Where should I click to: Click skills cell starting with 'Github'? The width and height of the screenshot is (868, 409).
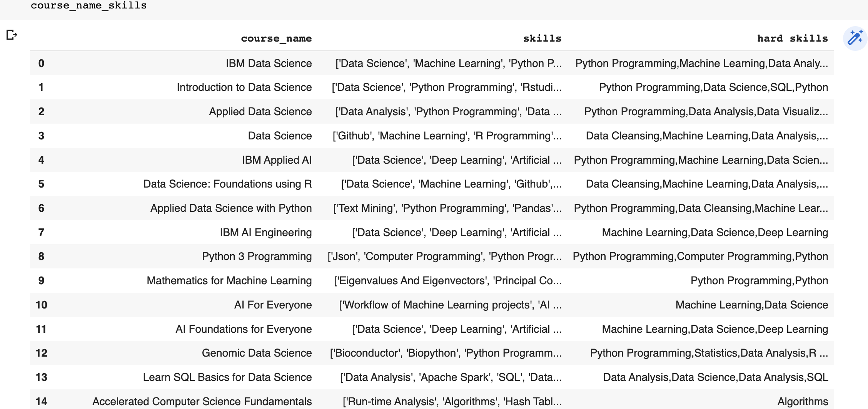(447, 136)
